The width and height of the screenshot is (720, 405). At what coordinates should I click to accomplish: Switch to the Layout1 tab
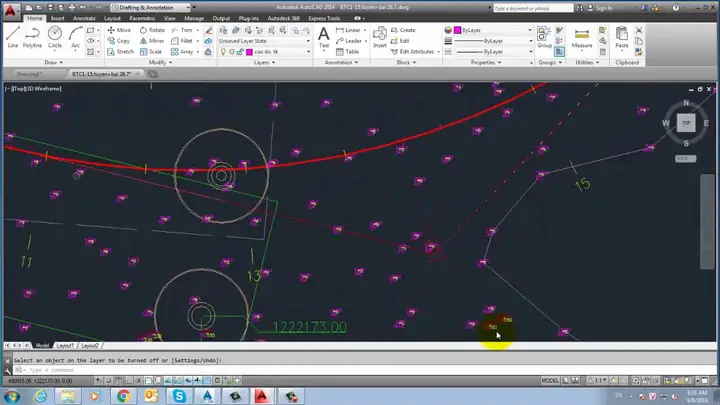click(65, 345)
